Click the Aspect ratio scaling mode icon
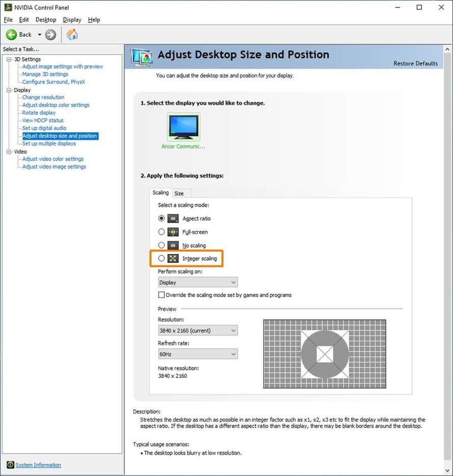Screen dimensions: 453x476 (x=173, y=219)
